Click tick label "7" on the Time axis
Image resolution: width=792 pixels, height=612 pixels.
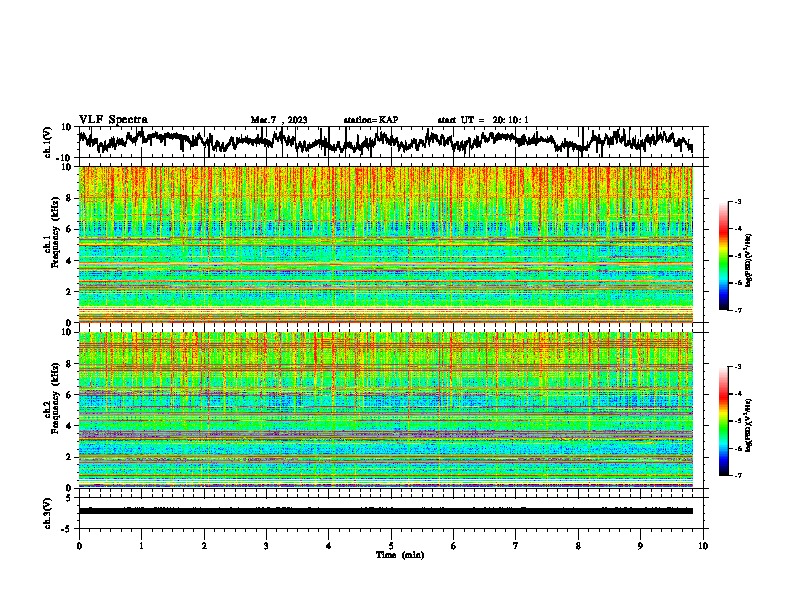pyautogui.click(x=516, y=546)
